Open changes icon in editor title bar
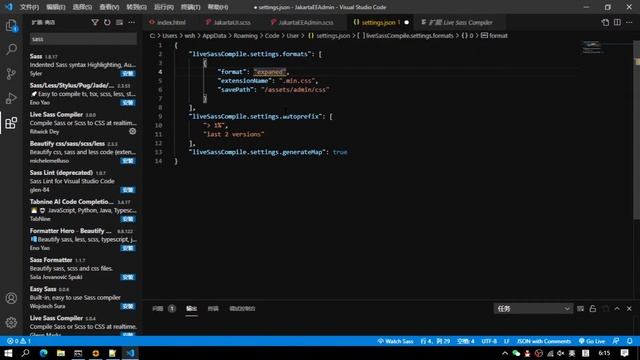The width and height of the screenshot is (640, 360). point(605,22)
